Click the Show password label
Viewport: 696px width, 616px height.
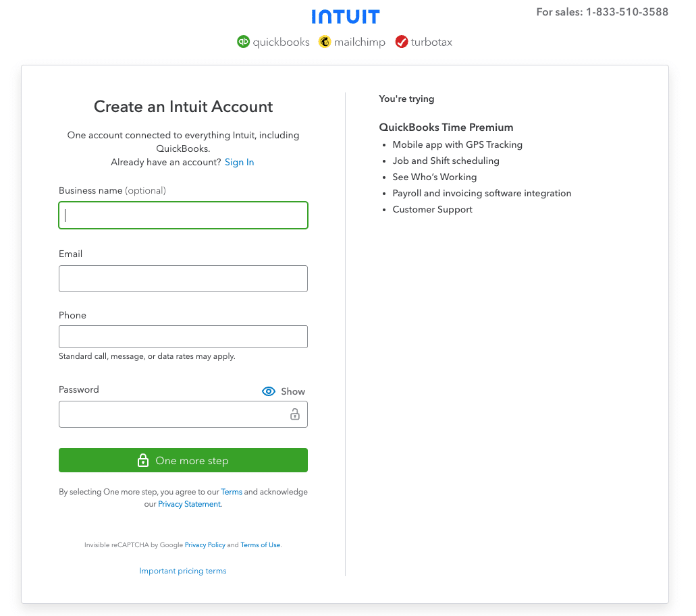[x=293, y=391]
